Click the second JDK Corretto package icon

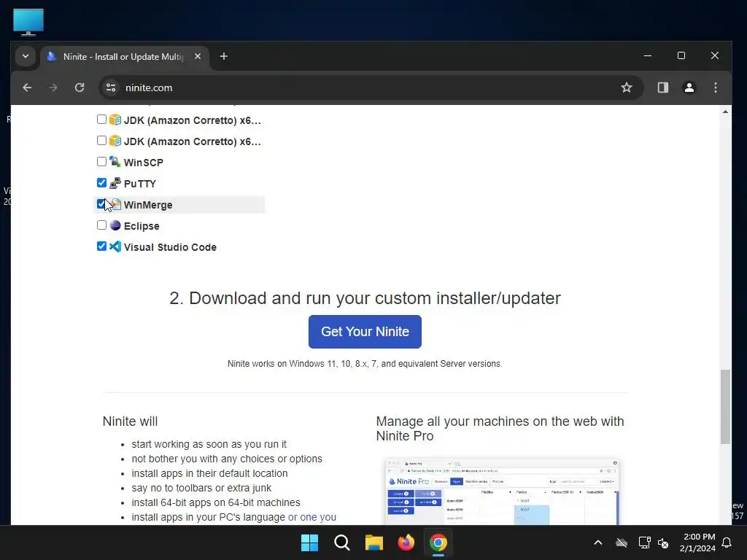pyautogui.click(x=115, y=141)
